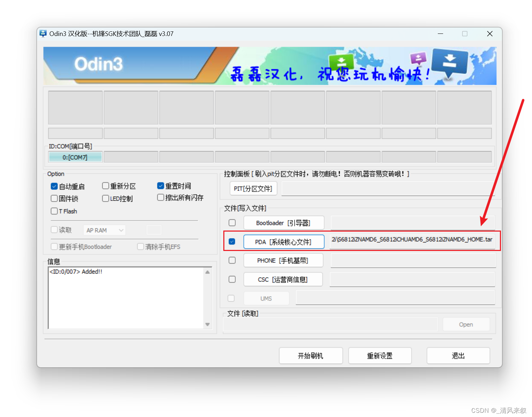The height and width of the screenshot is (417, 532).
Task: Enable the 固件锁 firmware lock checkbox
Action: (x=54, y=198)
